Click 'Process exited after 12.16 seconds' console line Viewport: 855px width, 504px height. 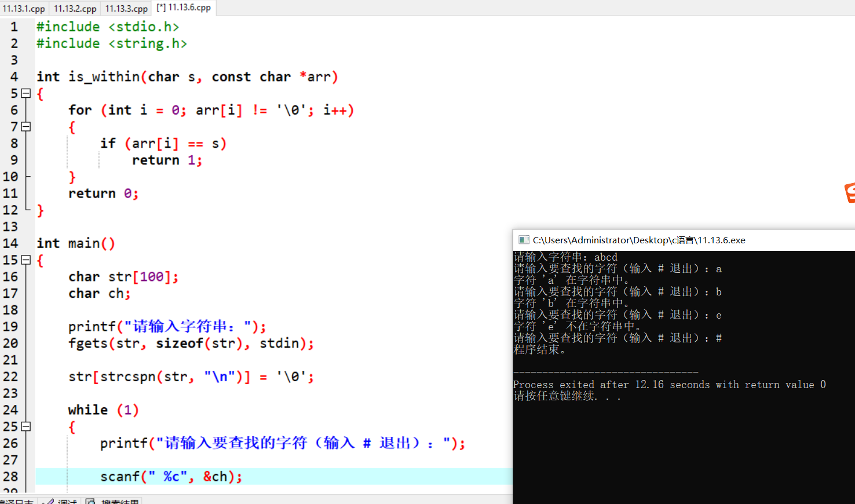click(670, 385)
